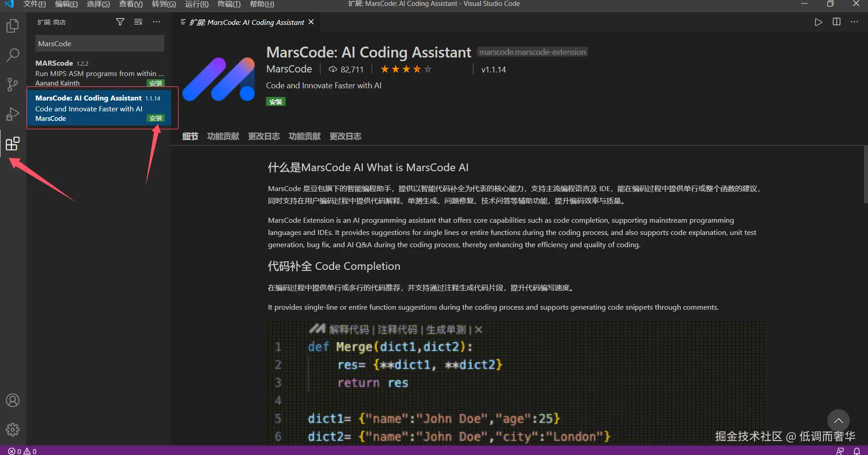Activate the 扩展 MarsCode: AI Coding Assistant editor tab
Viewport: 868px width, 455px height.
(247, 22)
